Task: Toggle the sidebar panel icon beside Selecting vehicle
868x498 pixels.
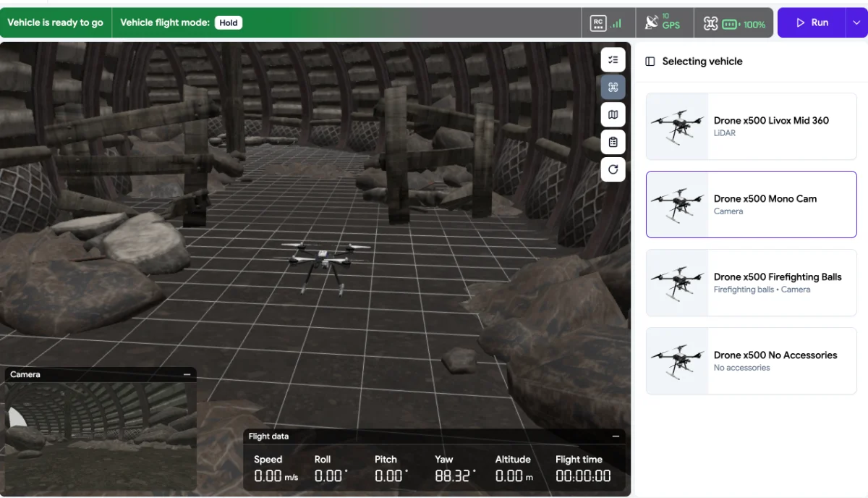Action: [x=650, y=62]
